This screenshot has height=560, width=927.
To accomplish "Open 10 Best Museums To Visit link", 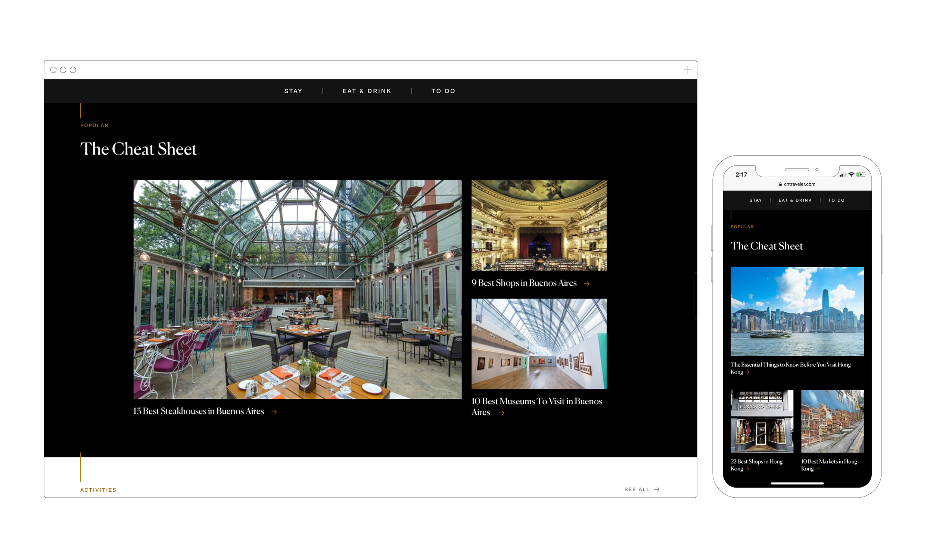I will [x=536, y=401].
